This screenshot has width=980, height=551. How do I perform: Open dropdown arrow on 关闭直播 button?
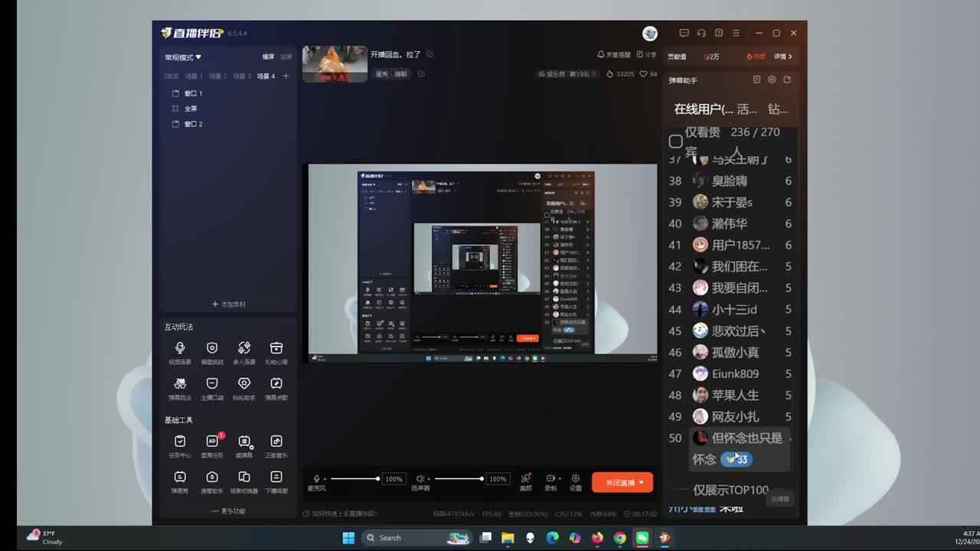pyautogui.click(x=642, y=483)
